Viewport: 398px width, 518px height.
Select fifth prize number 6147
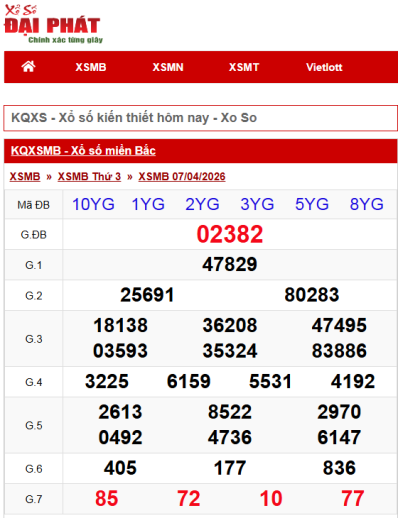click(x=339, y=438)
